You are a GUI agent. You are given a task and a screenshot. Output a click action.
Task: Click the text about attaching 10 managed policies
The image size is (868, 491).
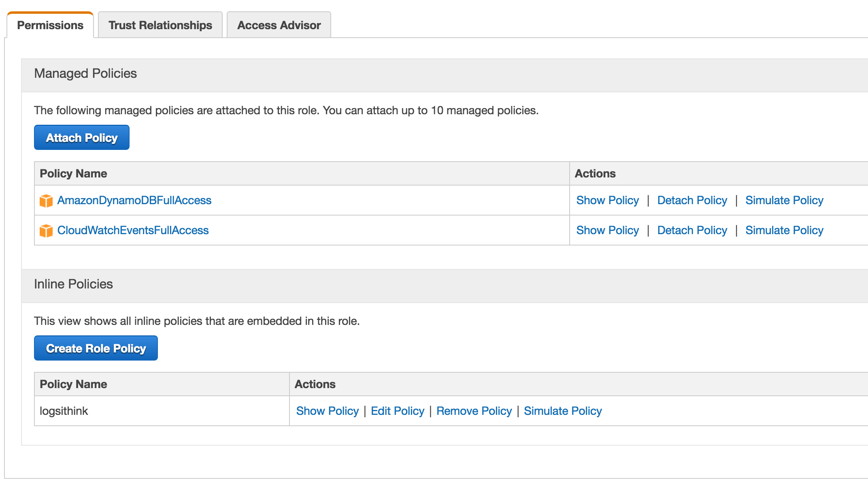click(286, 110)
